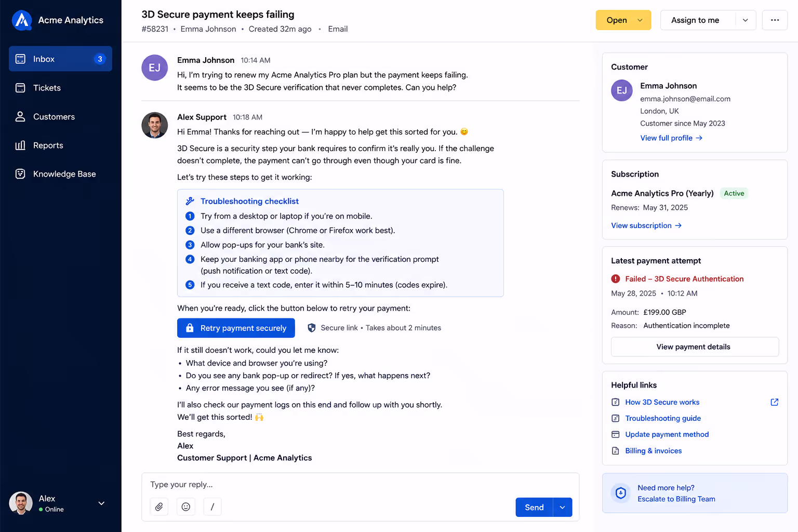
Task: Click the Knowledge Base book icon
Action: [20, 174]
